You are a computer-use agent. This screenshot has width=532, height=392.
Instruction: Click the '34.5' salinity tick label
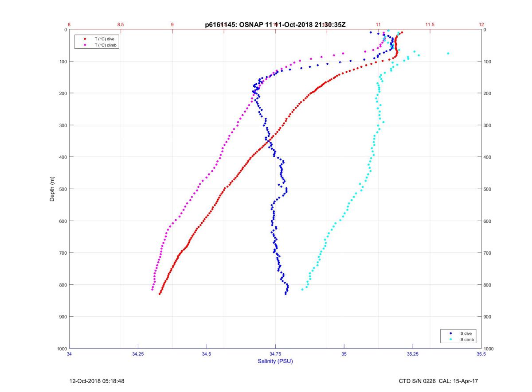pos(207,354)
